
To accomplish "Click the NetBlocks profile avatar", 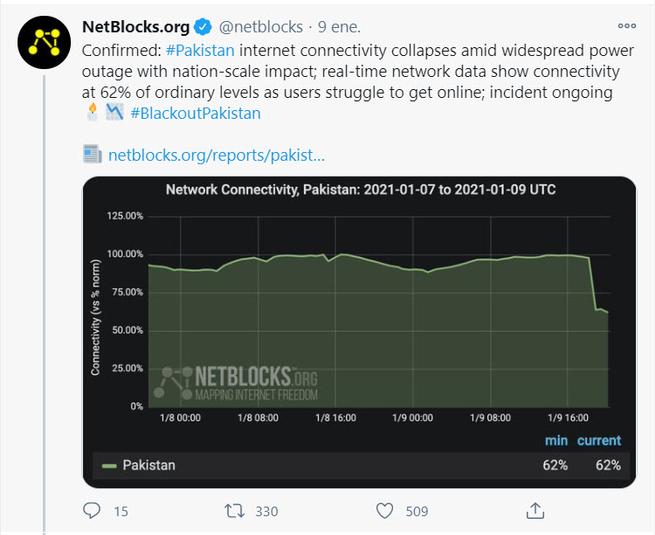I will 42,39.
